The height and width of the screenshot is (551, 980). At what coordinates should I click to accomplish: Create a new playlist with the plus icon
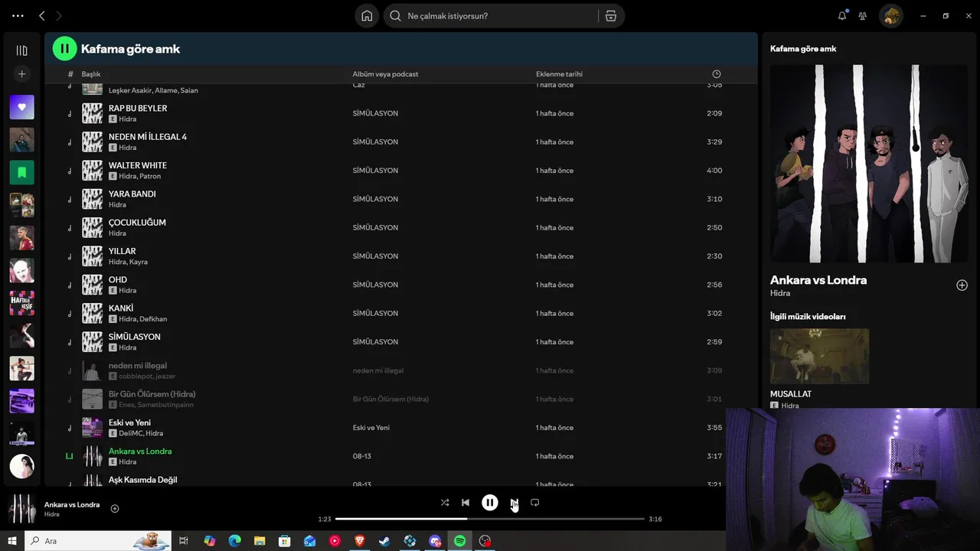[21, 74]
